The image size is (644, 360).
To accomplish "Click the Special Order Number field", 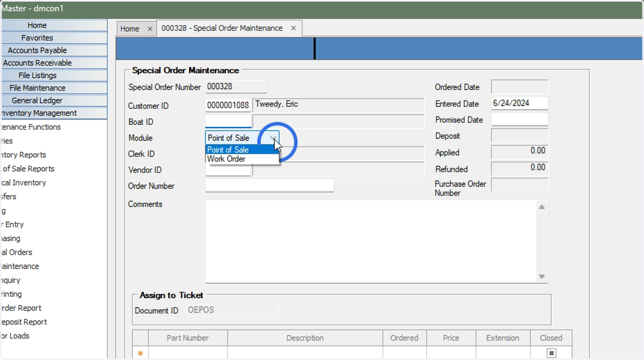I will [x=236, y=87].
